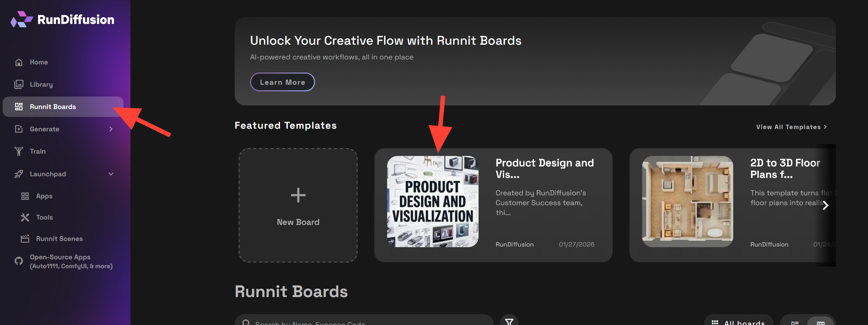Click the Open-Source Apps GitHub icon

(x=19, y=261)
